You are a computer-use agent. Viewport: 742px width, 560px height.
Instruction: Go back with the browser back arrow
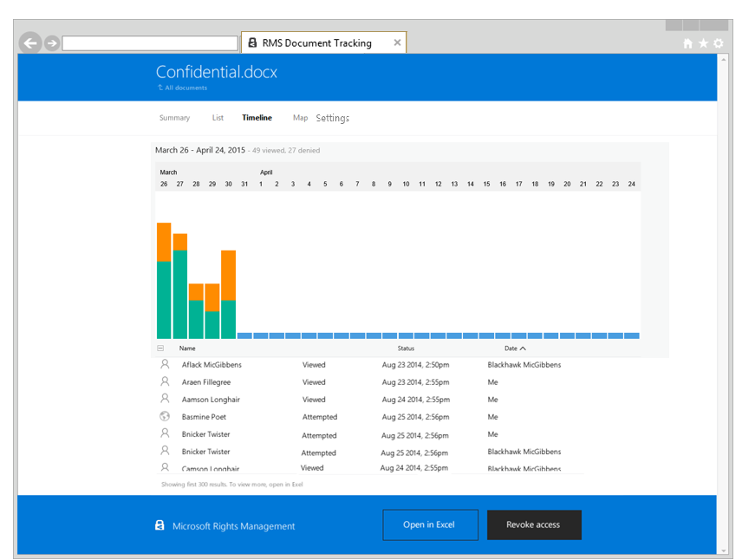click(x=30, y=43)
